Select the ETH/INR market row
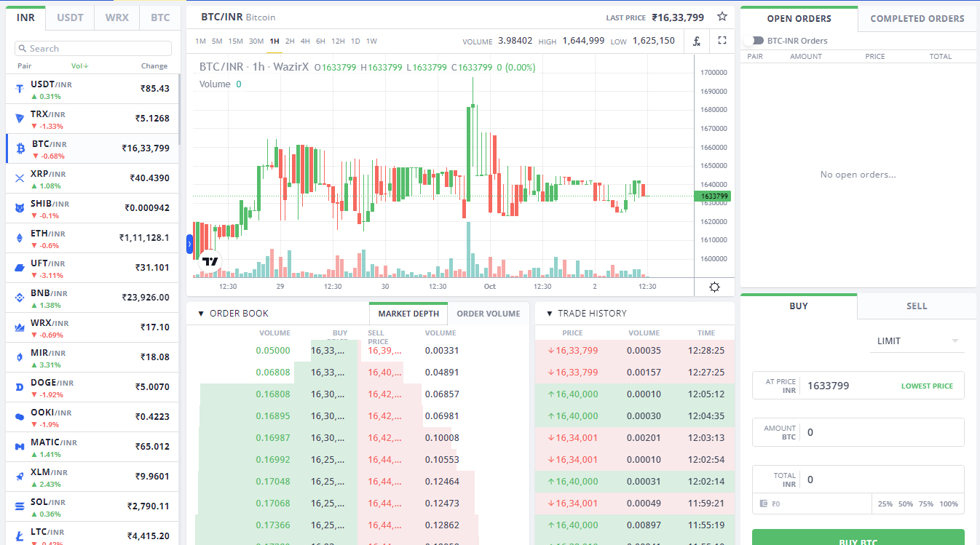 pos(92,238)
